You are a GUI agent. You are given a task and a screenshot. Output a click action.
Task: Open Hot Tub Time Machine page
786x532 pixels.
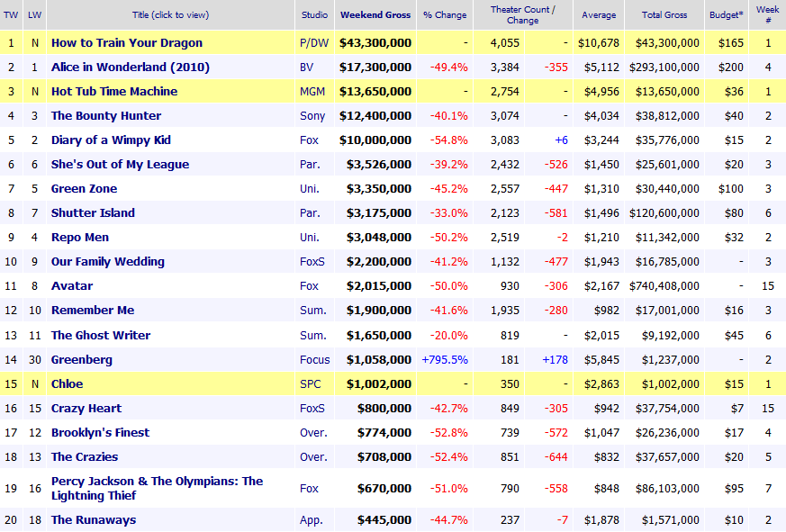113,91
